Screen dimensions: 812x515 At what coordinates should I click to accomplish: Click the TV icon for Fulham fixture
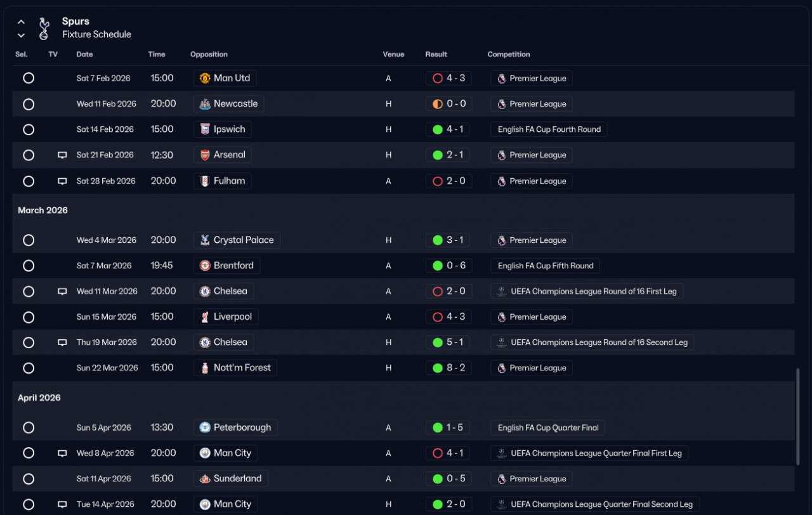coord(62,181)
